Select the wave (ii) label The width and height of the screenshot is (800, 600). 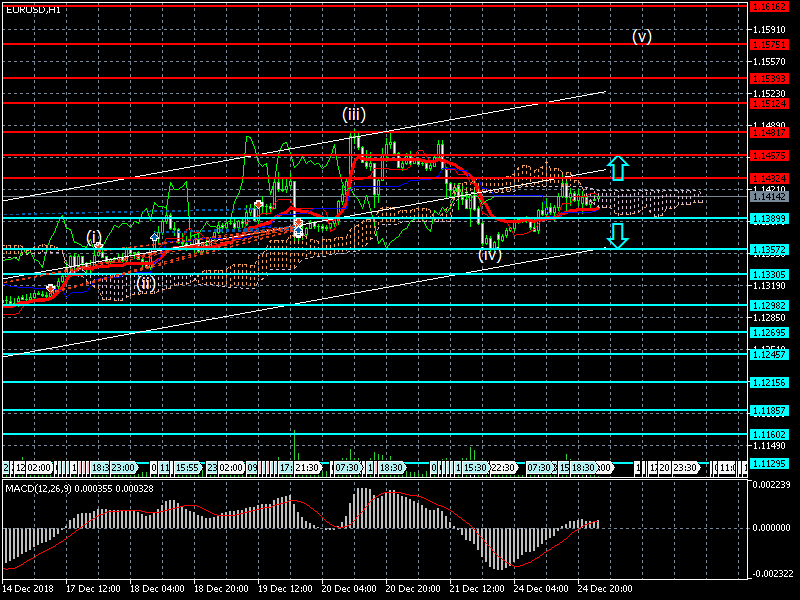click(x=146, y=283)
